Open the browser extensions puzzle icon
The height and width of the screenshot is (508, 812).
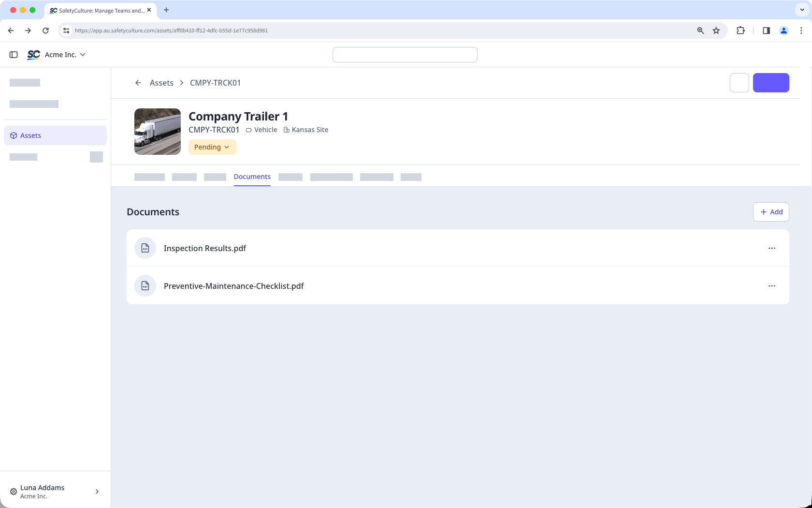point(740,30)
